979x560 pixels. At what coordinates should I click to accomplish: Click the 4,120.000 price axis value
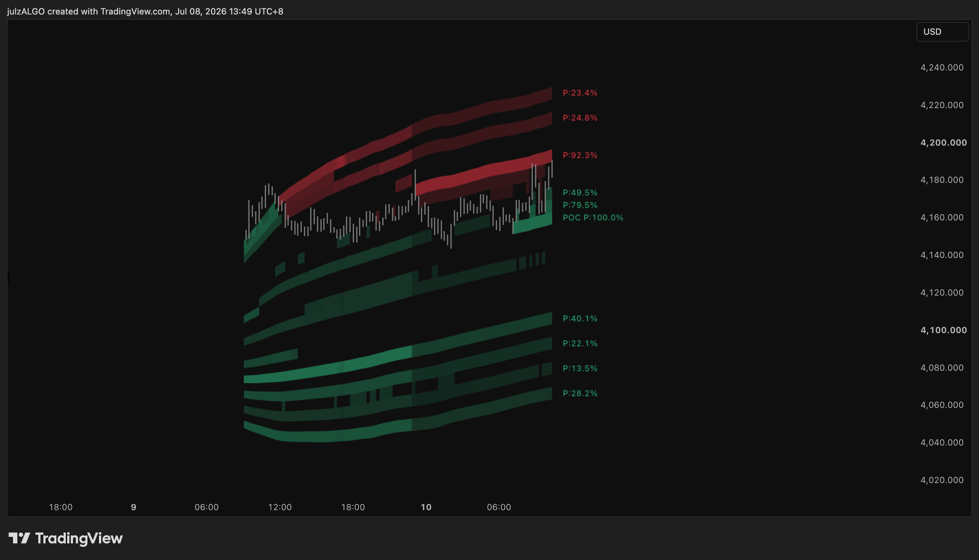coord(942,293)
